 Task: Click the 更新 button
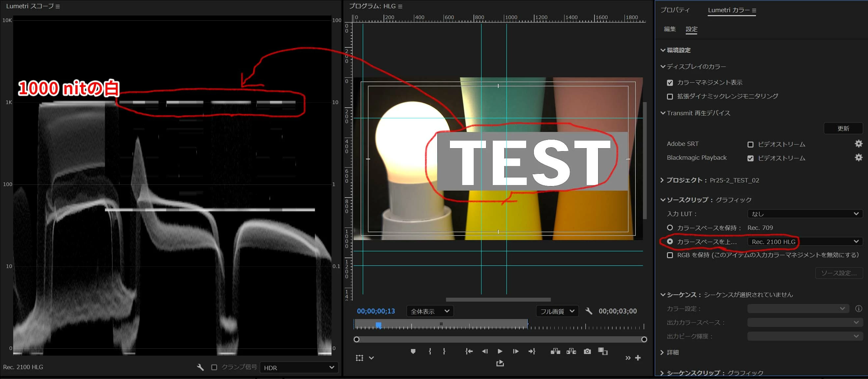point(843,128)
